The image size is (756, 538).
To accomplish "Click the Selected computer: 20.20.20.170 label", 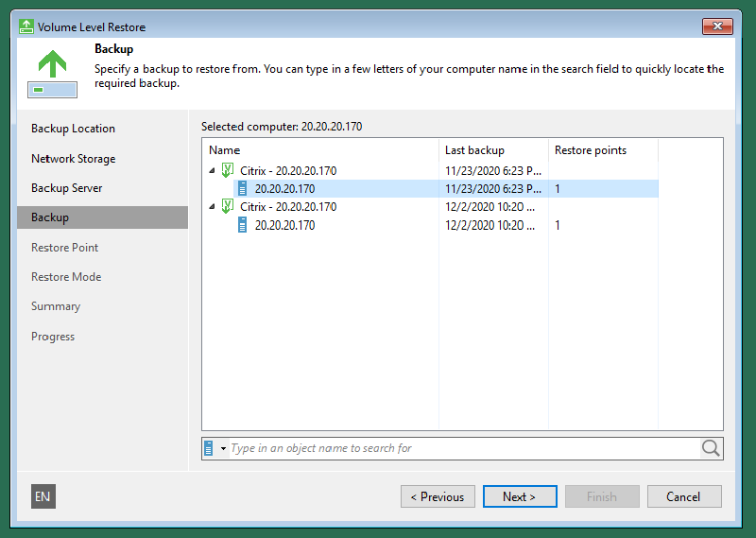I will (x=282, y=127).
